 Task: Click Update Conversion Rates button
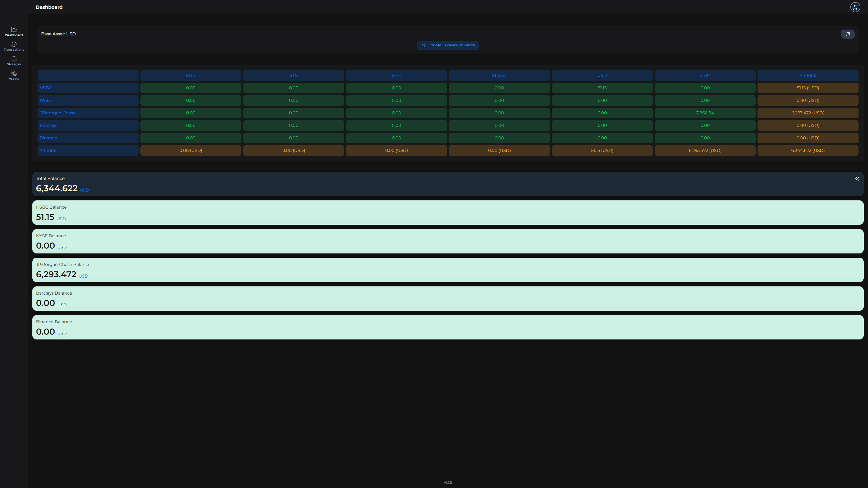448,45
